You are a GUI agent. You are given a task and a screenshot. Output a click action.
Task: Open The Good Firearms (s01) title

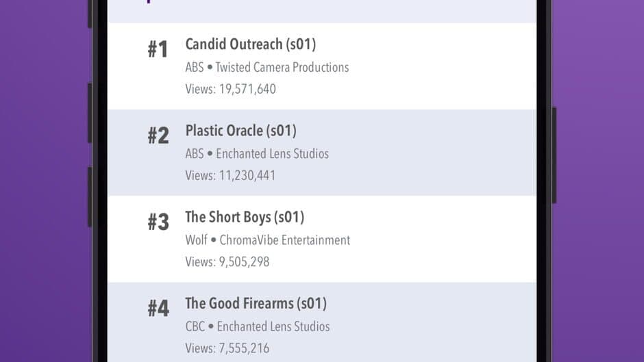click(256, 303)
